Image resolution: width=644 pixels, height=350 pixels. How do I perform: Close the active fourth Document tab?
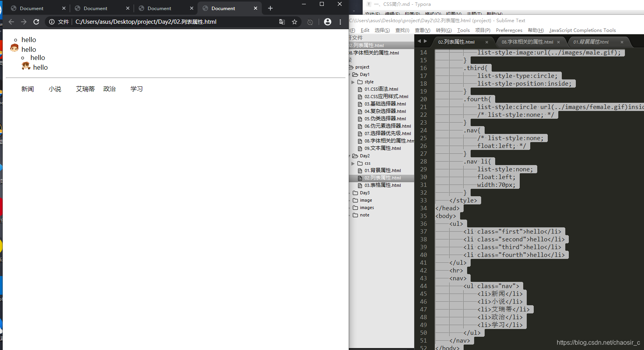coord(256,8)
